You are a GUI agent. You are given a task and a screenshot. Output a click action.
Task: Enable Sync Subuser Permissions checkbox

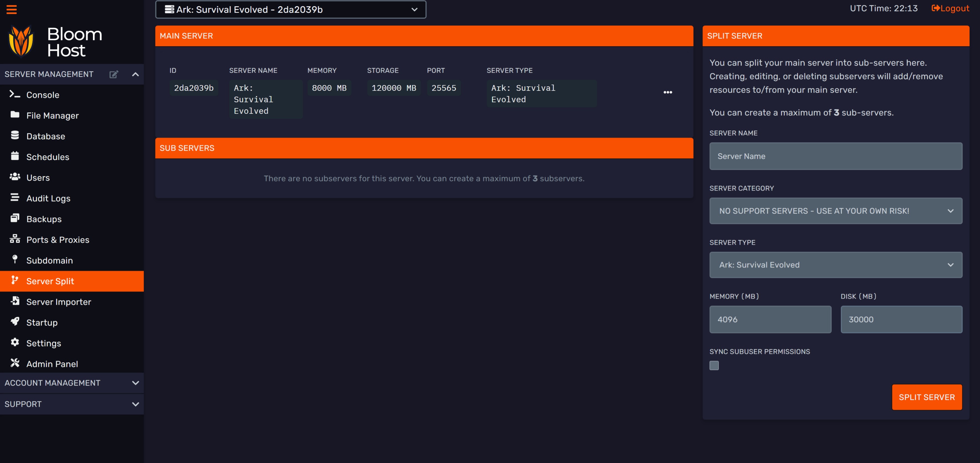point(714,366)
